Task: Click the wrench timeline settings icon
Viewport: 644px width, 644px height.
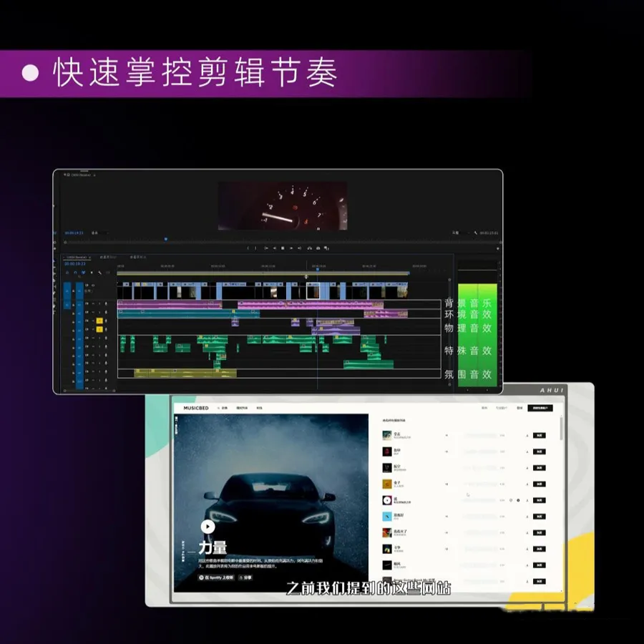Action: pos(100,273)
